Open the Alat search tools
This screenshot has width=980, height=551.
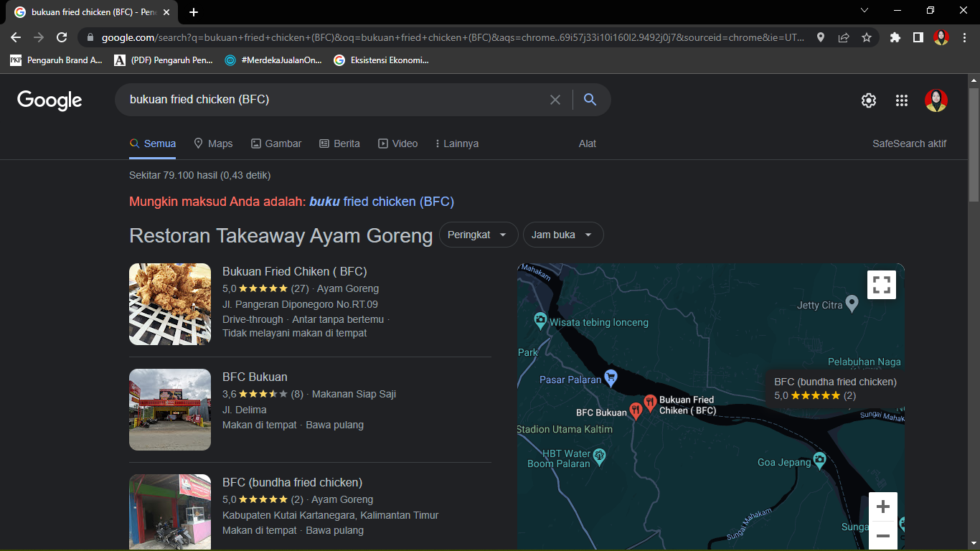pos(588,143)
